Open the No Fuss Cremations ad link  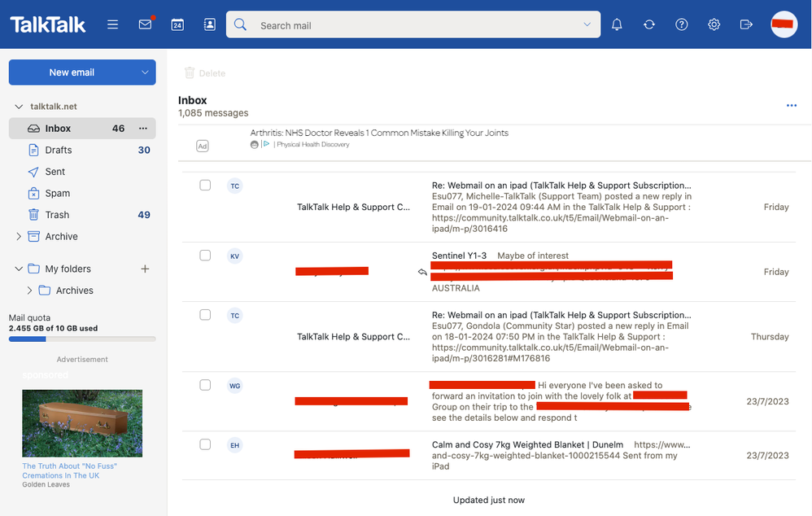(x=69, y=470)
